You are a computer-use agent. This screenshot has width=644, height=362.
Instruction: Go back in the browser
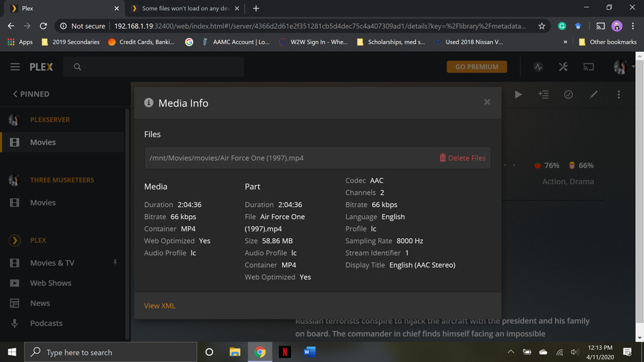click(11, 26)
